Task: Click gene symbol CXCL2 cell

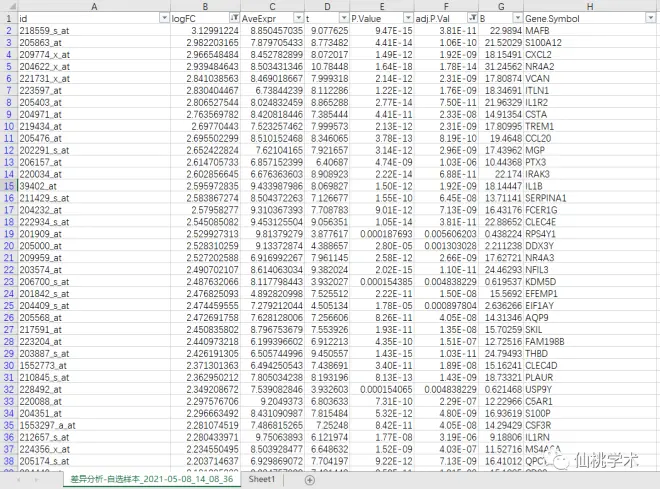Action: click(x=590, y=55)
